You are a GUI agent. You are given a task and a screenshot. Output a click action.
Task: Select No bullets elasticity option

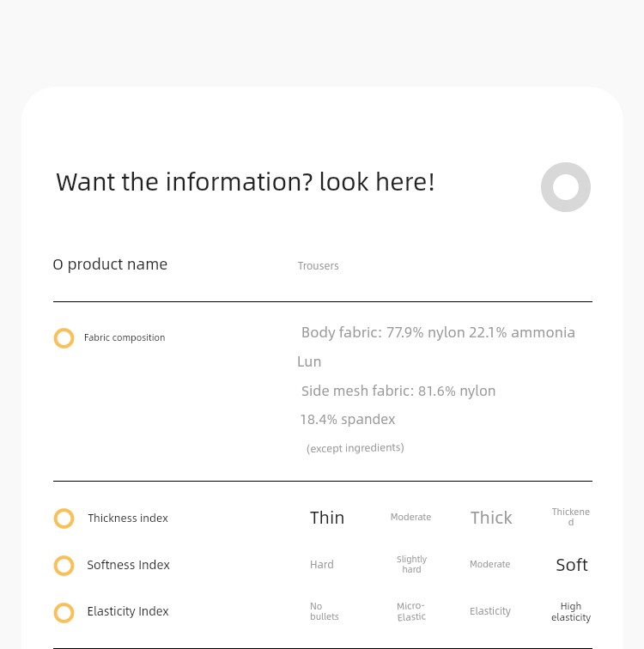coord(324,611)
